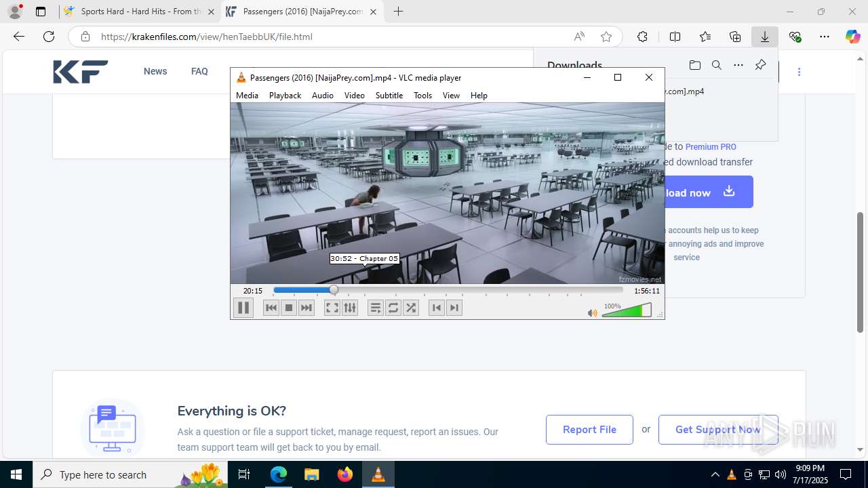This screenshot has height=488, width=868.
Task: Open downloads more options
Action: pos(738,65)
